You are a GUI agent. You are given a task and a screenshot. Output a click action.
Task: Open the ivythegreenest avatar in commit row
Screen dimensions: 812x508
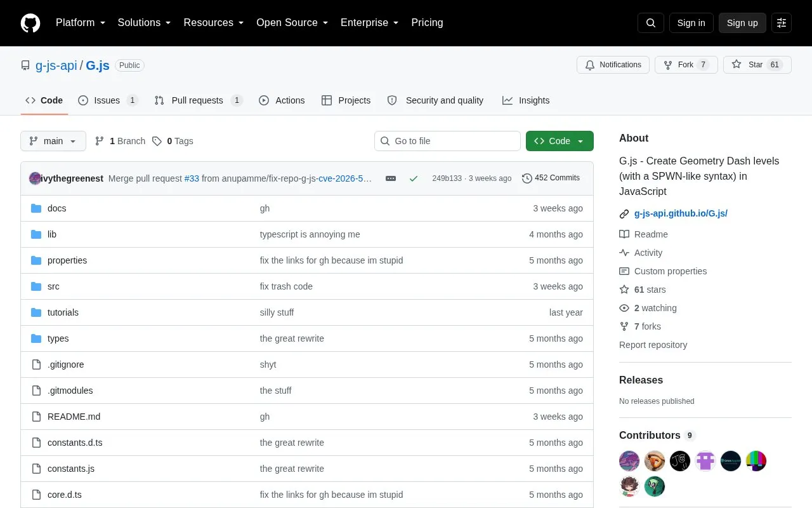(35, 178)
